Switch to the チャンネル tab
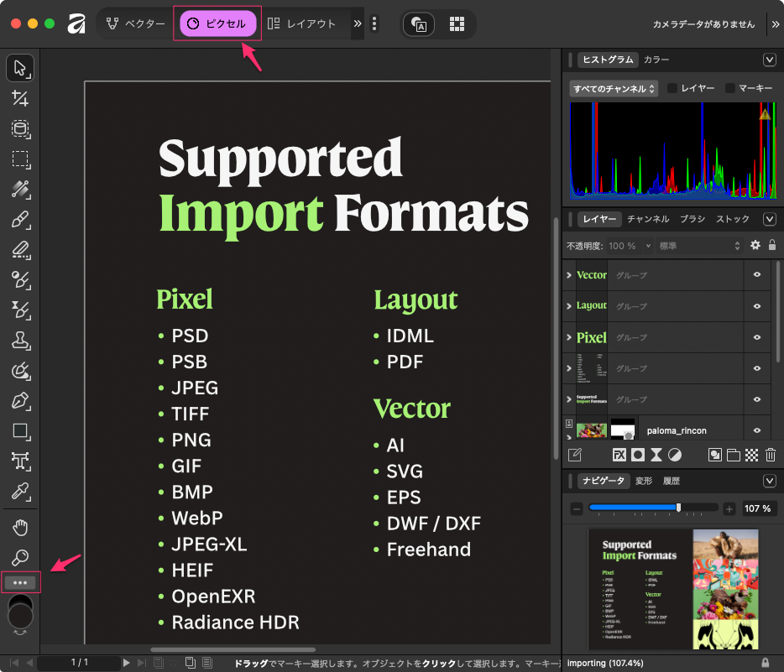Image resolution: width=784 pixels, height=672 pixels. tap(648, 219)
